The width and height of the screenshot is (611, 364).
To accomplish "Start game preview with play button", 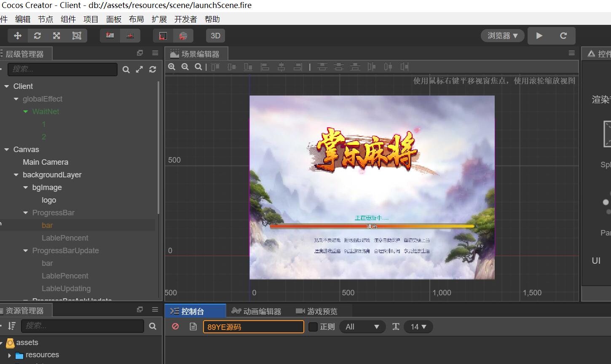I will point(539,36).
